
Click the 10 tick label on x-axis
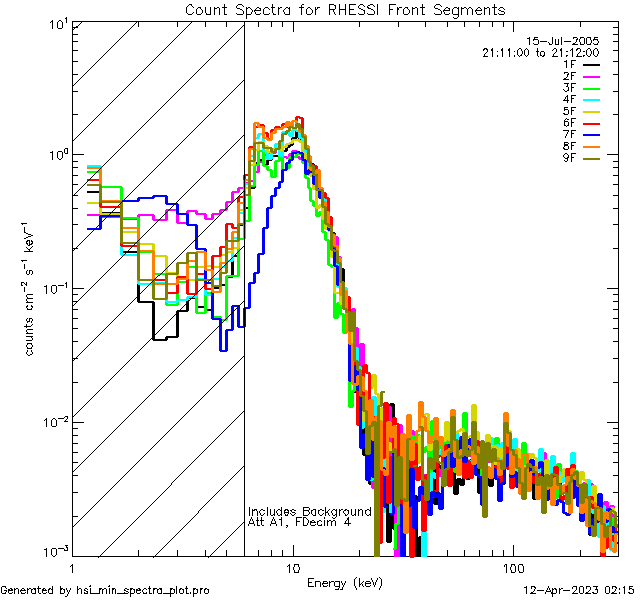(292, 567)
